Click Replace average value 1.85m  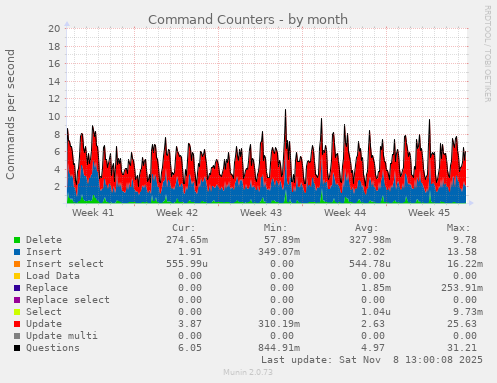376,288
